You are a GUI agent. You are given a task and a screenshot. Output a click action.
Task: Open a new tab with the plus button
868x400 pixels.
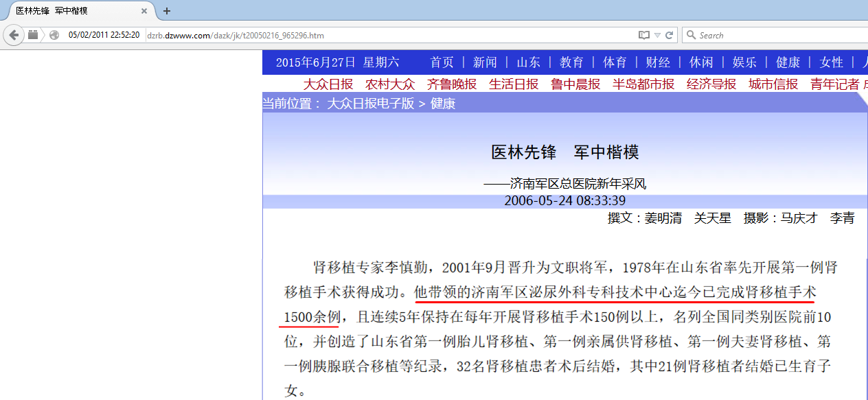coord(166,11)
